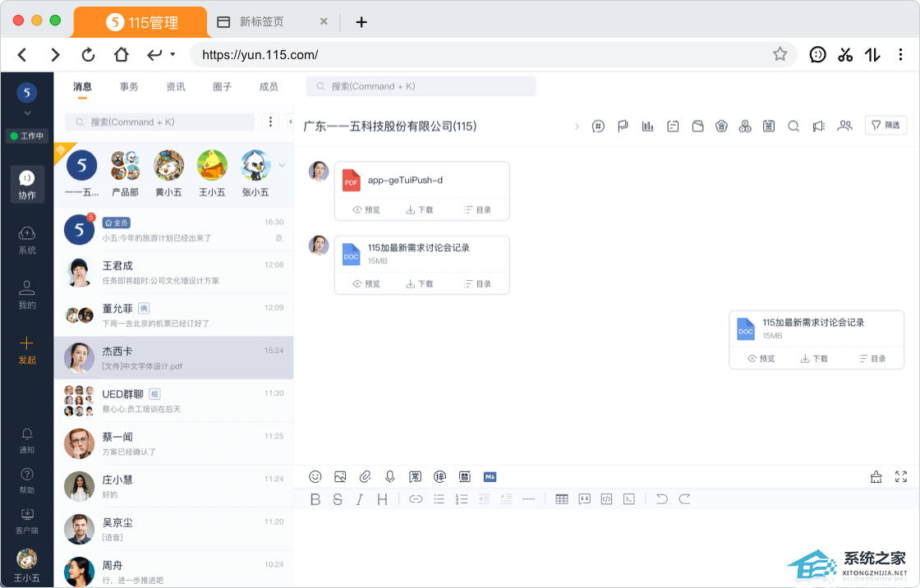Collapse the chat list panel arrow
The image size is (920, 588).
click(x=290, y=122)
